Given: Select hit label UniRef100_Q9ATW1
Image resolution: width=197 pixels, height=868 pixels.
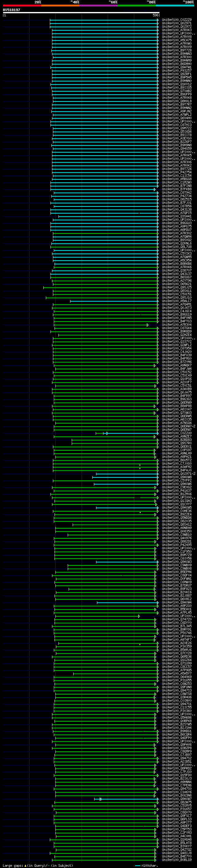Looking at the screenshot, I should tap(177, 67).
